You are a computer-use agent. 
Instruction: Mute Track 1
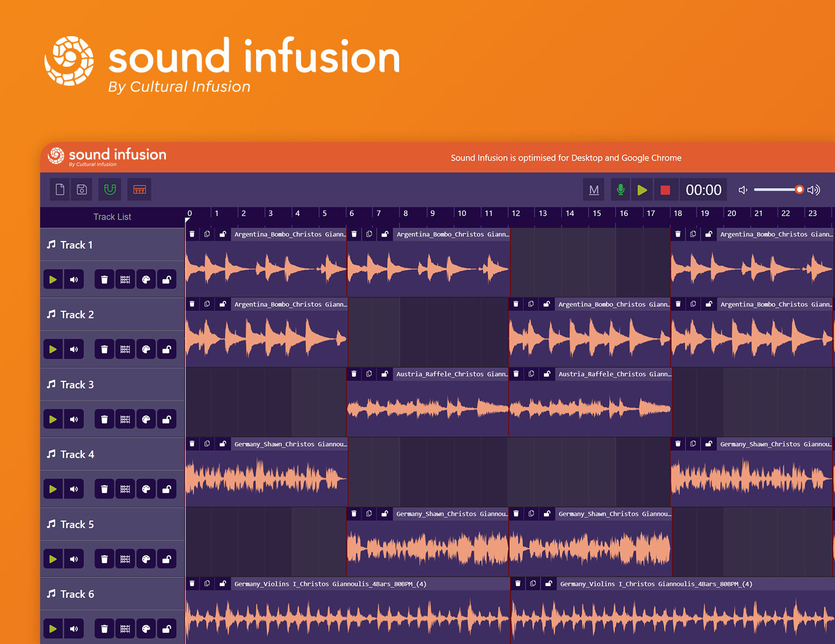coord(74,279)
